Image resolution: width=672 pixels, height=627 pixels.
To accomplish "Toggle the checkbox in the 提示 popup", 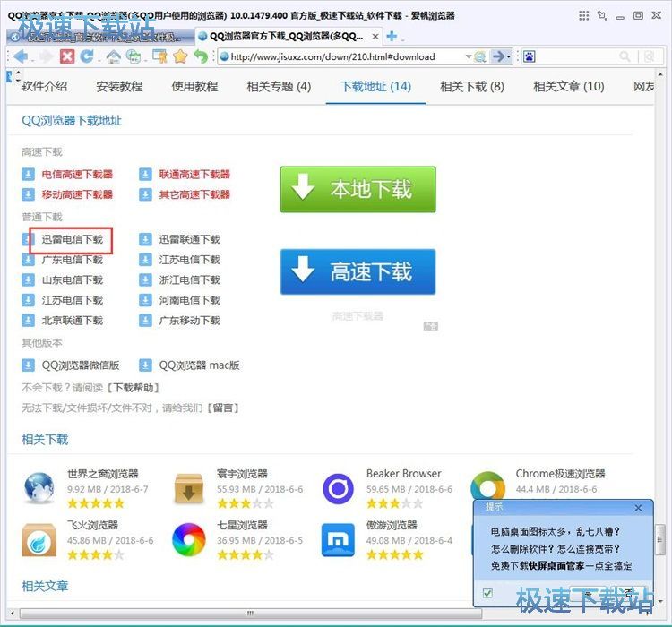I will pos(487,593).
